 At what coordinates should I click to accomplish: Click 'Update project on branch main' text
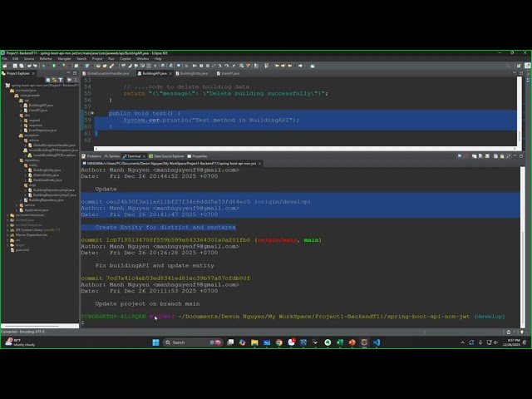(147, 304)
